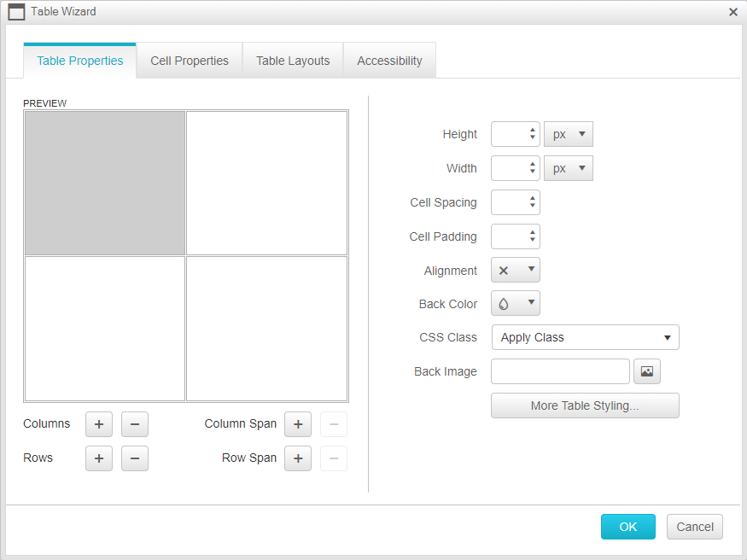Open the Width unit px dropdown
Viewport: 747px width, 560px height.
click(569, 168)
